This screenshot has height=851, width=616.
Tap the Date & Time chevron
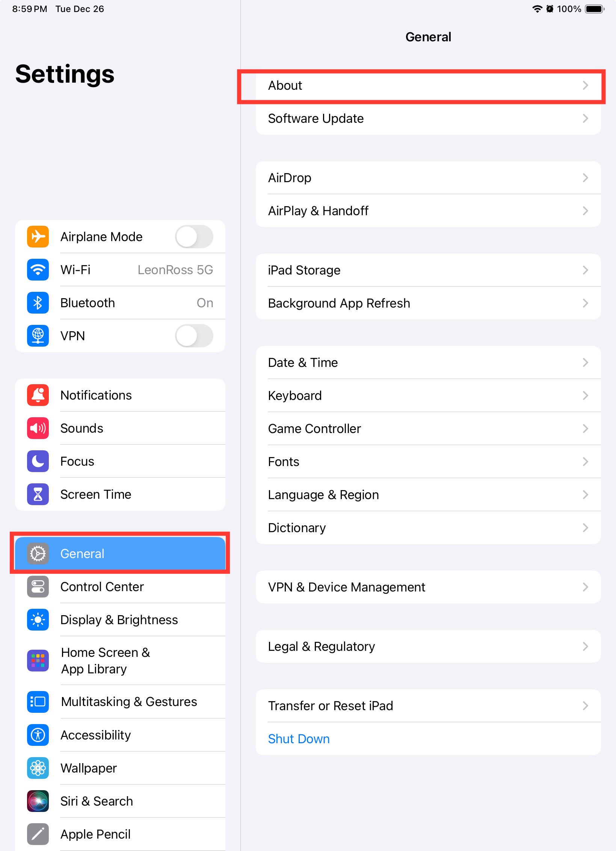coord(585,362)
